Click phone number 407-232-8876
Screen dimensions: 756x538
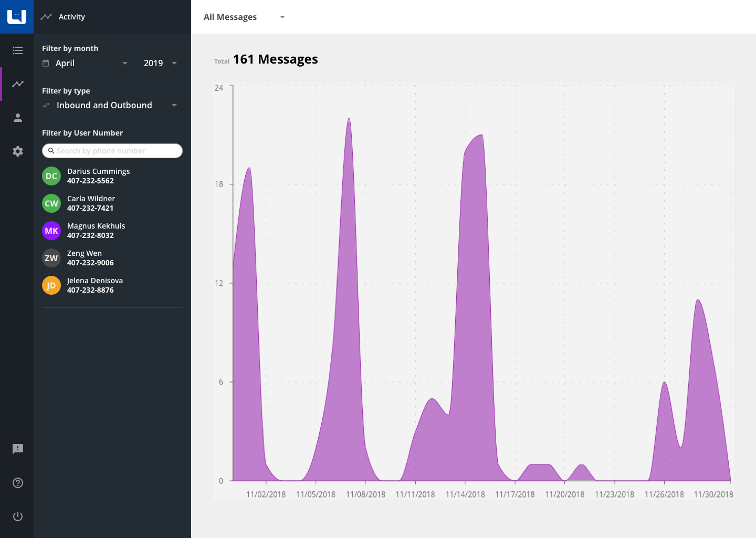(90, 290)
